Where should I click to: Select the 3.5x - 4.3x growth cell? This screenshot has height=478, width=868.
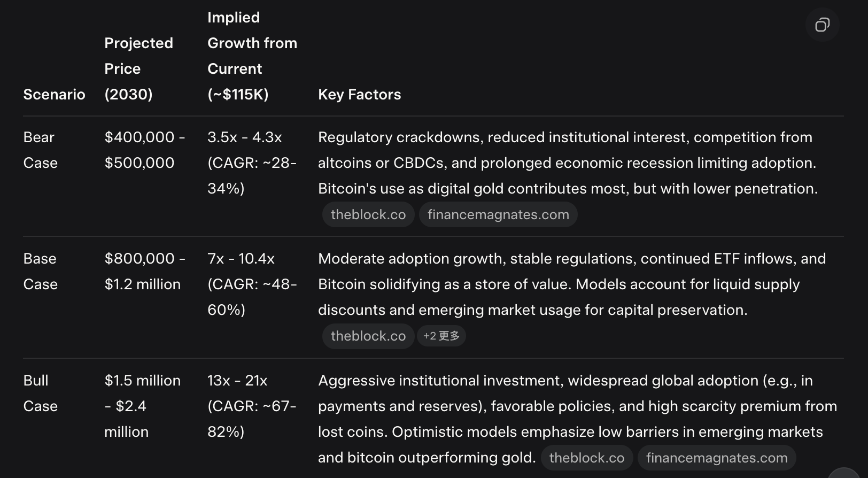pos(252,163)
